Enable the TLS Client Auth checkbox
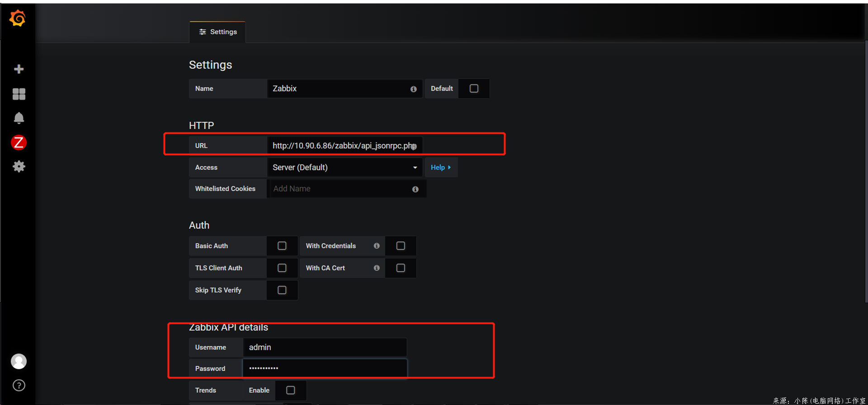 tap(282, 268)
